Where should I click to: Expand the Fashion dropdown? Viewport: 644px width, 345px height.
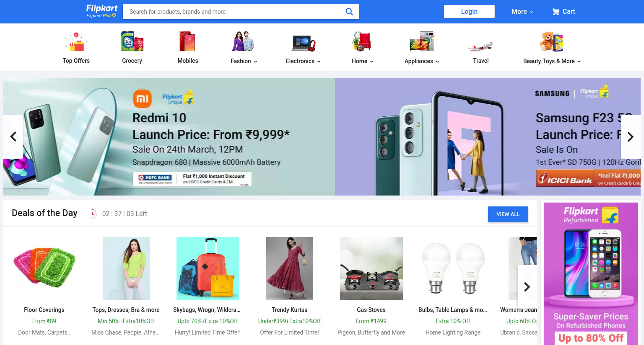244,61
